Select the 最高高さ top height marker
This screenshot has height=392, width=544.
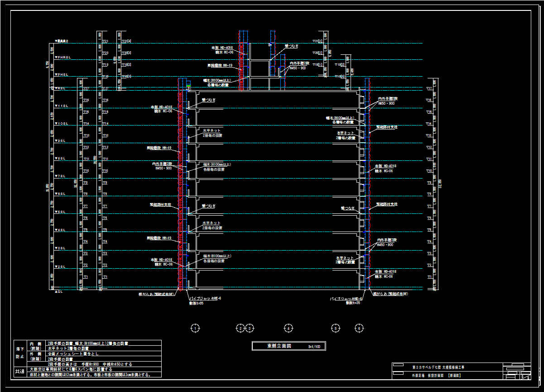pos(61,41)
